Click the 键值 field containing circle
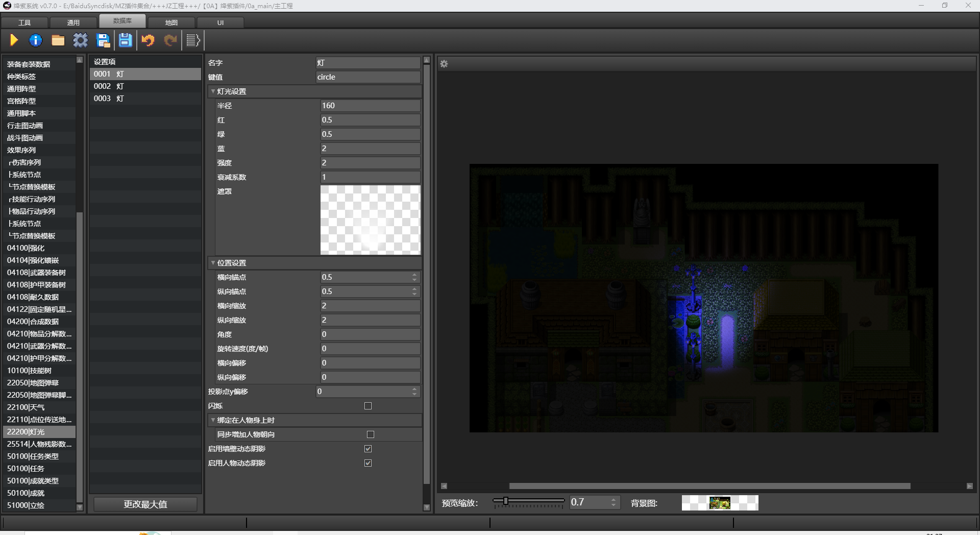This screenshot has width=980, height=535. pyautogui.click(x=368, y=77)
